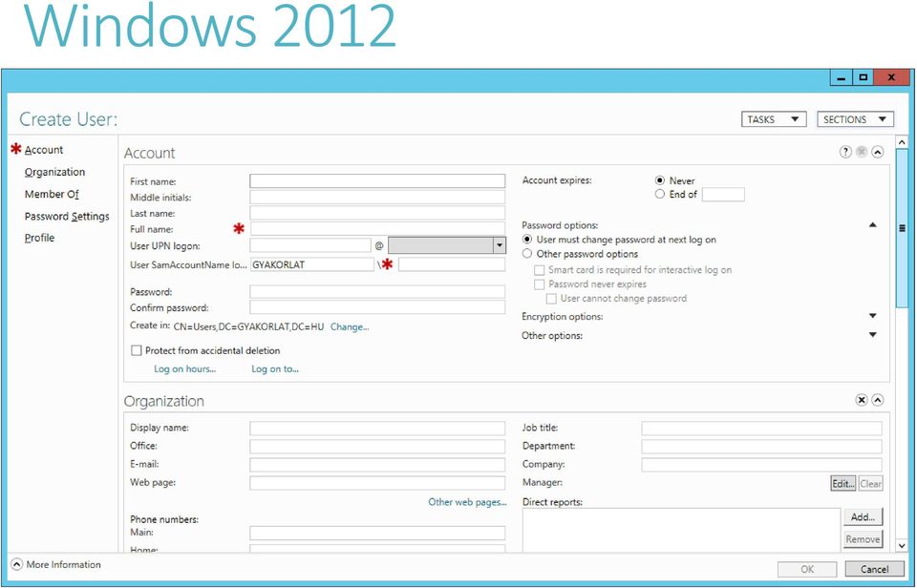The height and width of the screenshot is (588, 917).
Task: Maximize the Create User window
Action: (864, 77)
